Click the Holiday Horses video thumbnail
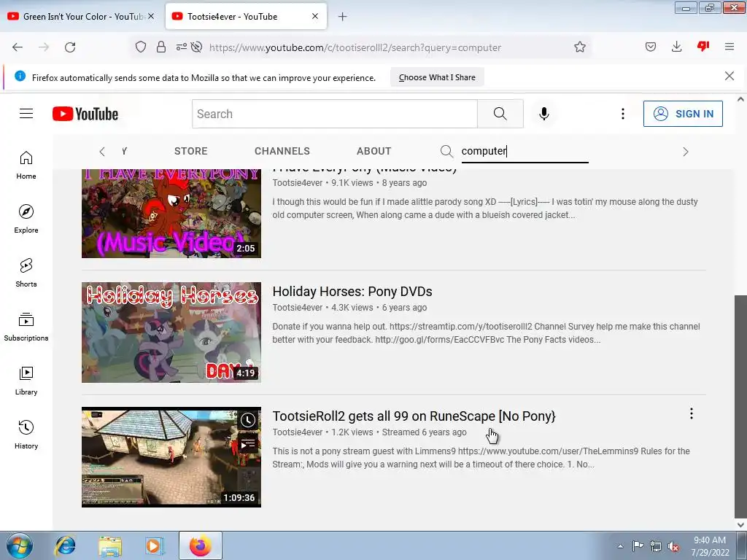Image resolution: width=747 pixels, height=560 pixels. click(171, 332)
